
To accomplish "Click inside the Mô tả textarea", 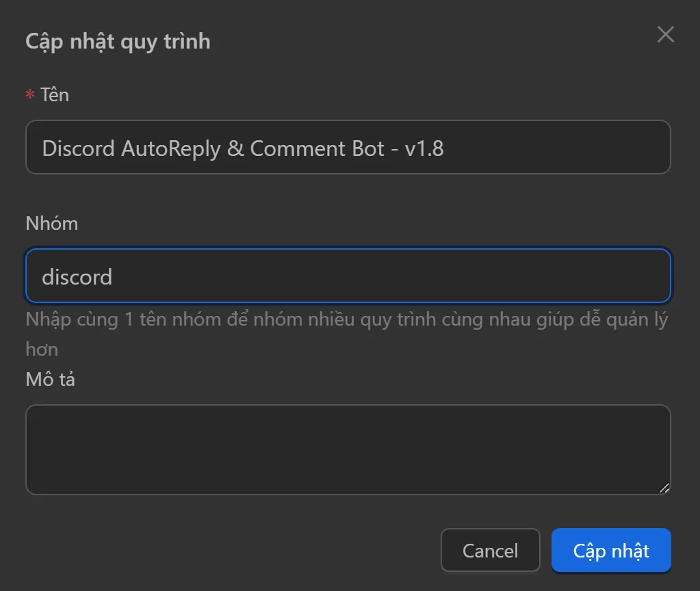I will pyautogui.click(x=348, y=449).
